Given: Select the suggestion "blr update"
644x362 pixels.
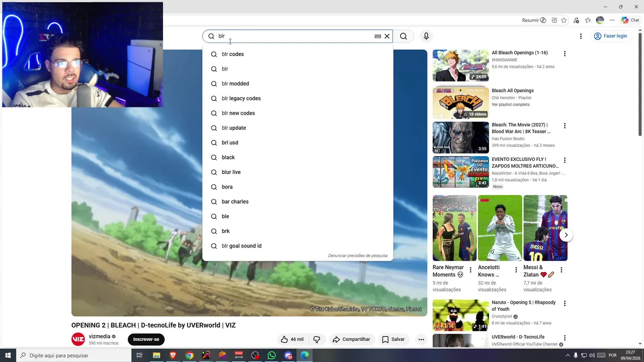Looking at the screenshot, I should [x=297, y=128].
